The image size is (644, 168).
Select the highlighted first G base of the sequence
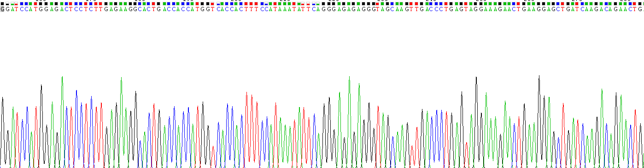[2, 9]
